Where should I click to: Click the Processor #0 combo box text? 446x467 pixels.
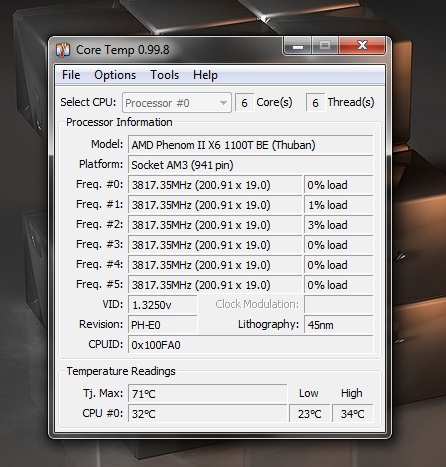pos(157,103)
